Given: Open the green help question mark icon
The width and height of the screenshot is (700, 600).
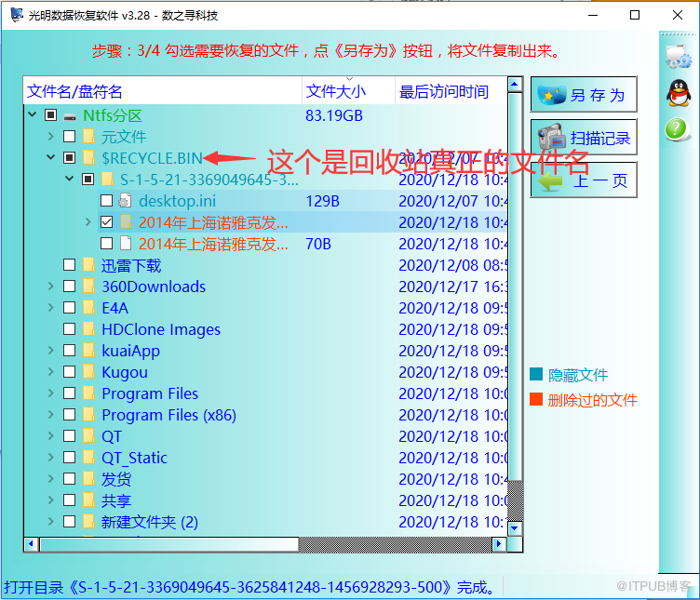Looking at the screenshot, I should pos(677,129).
